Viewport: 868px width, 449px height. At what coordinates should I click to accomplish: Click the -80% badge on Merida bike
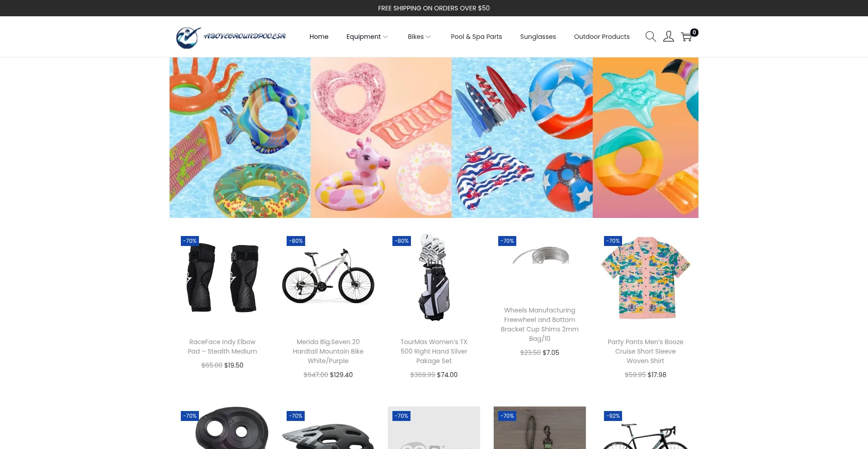(x=296, y=241)
